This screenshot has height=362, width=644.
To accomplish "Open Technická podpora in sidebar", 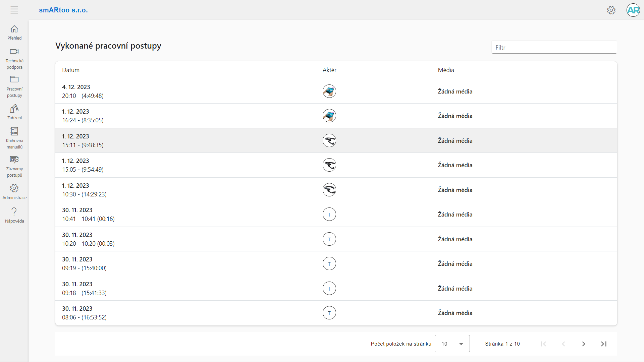I will (x=14, y=59).
